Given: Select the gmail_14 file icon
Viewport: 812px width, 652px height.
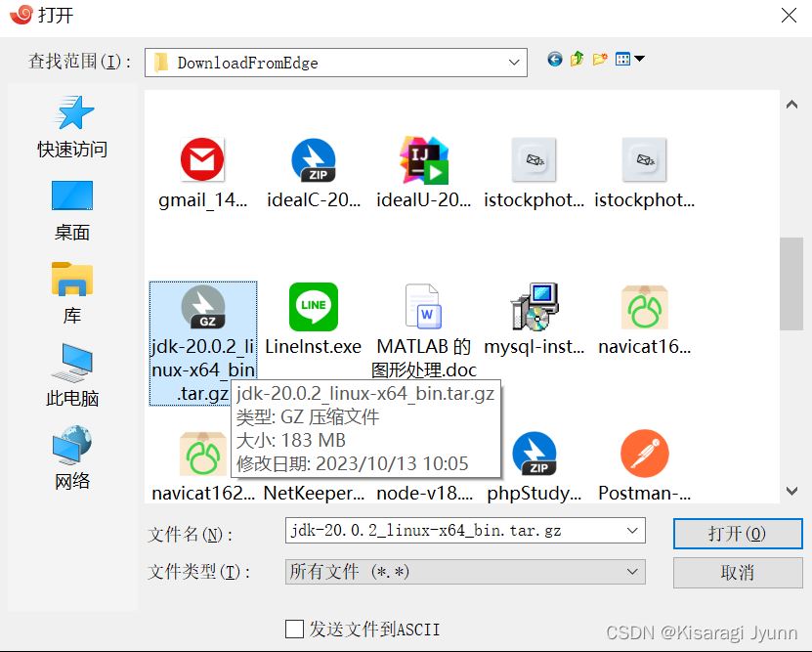Looking at the screenshot, I should click(202, 159).
